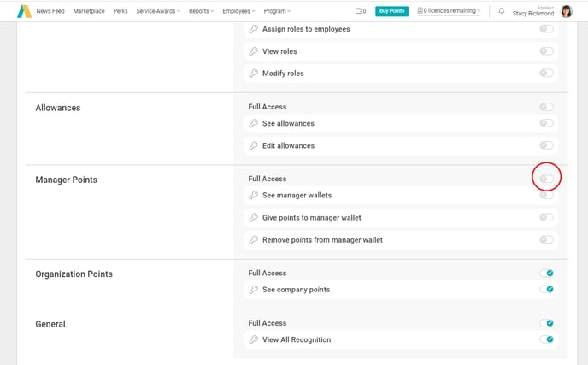The image size is (588, 365).
Task: Open the Perks link
Action: tap(121, 11)
